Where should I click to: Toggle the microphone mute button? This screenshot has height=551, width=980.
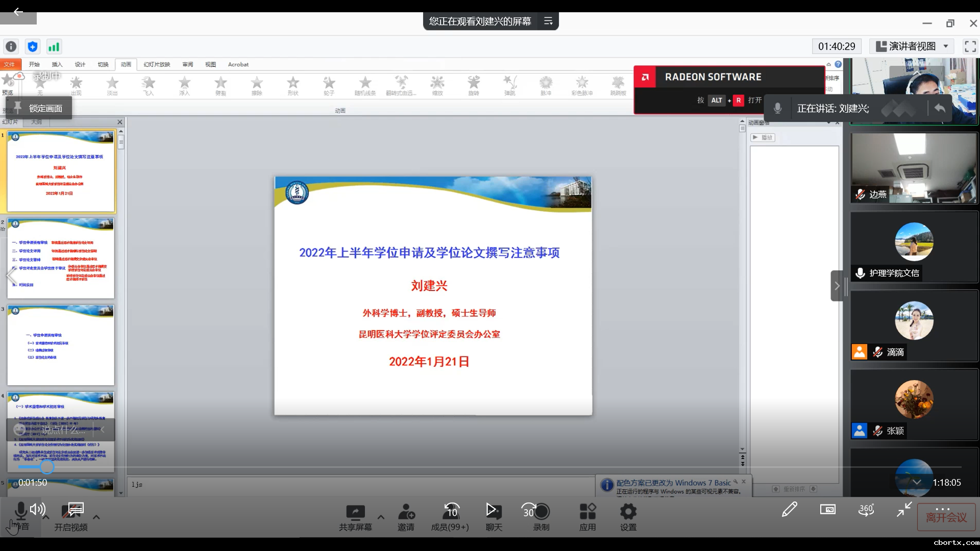[20, 511]
